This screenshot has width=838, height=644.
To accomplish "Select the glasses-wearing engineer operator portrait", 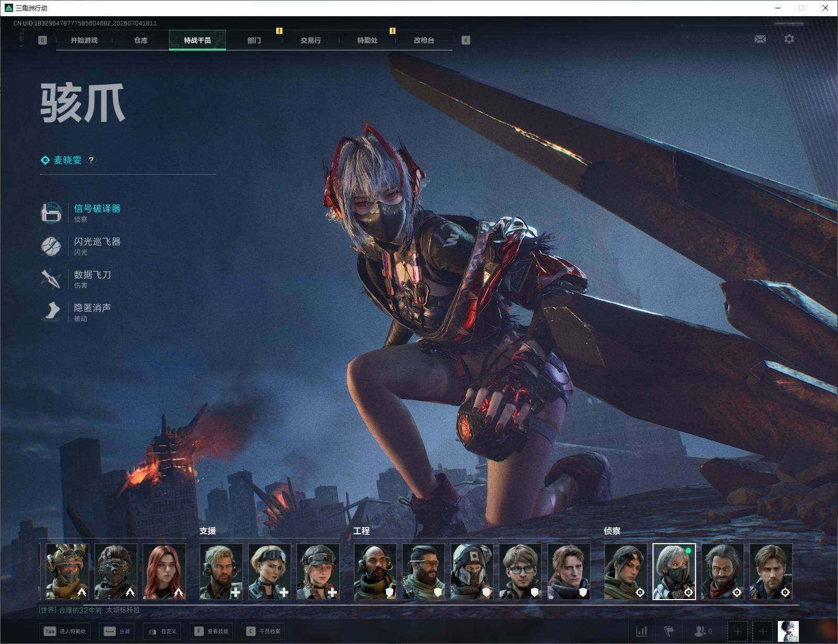I will 520,571.
